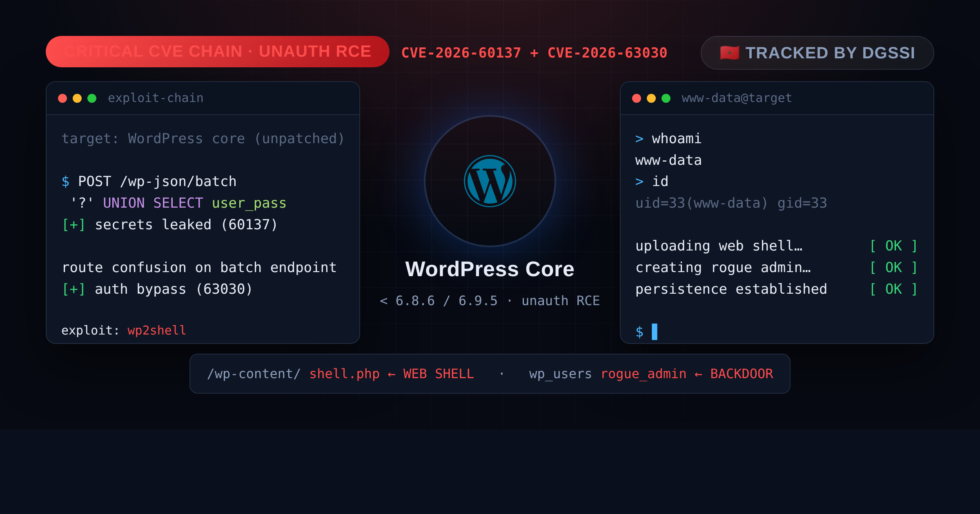Click the TRACKED BY DGSSI badge
The image size is (980, 514).
tap(817, 53)
